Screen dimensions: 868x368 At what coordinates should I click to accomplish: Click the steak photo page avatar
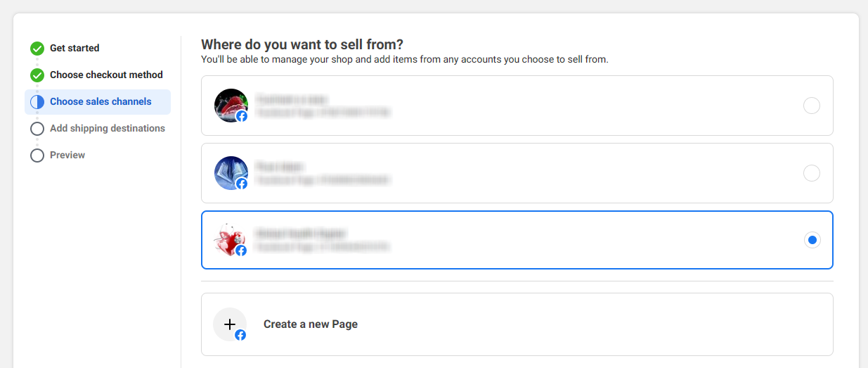pyautogui.click(x=231, y=106)
